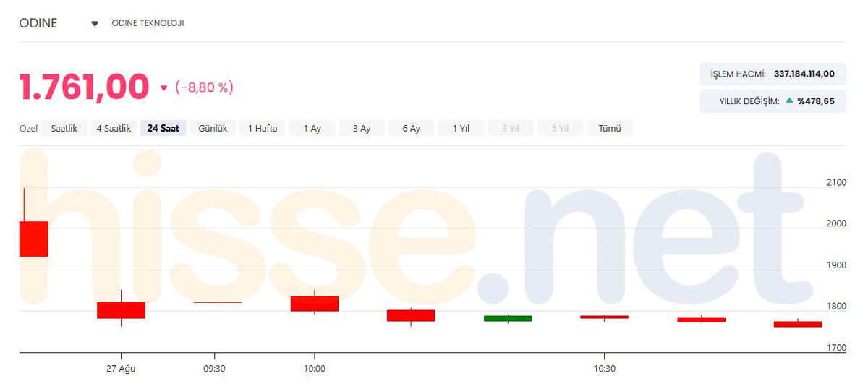Click the green up-triangle in YILLIK DEĞİŞİM
This screenshot has width=868, height=389.
click(x=789, y=101)
